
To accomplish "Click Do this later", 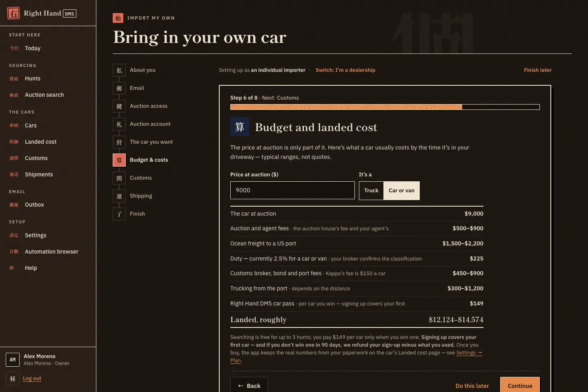I will coord(472,386).
